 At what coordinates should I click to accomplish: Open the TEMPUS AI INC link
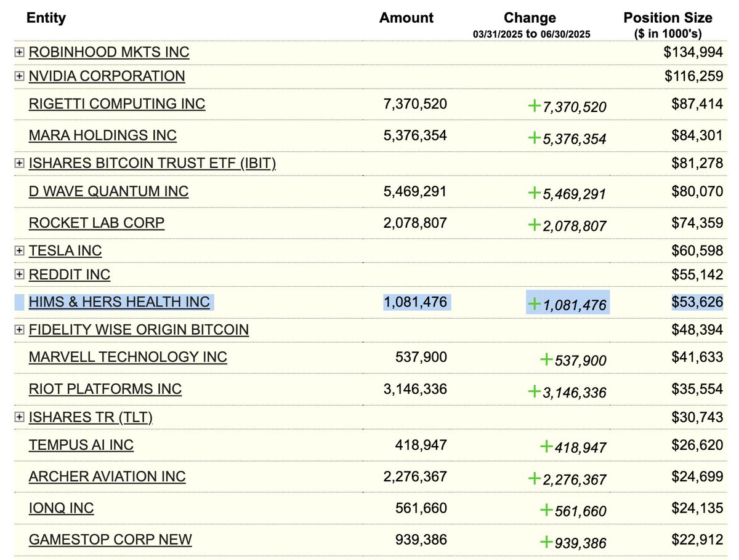(x=81, y=445)
